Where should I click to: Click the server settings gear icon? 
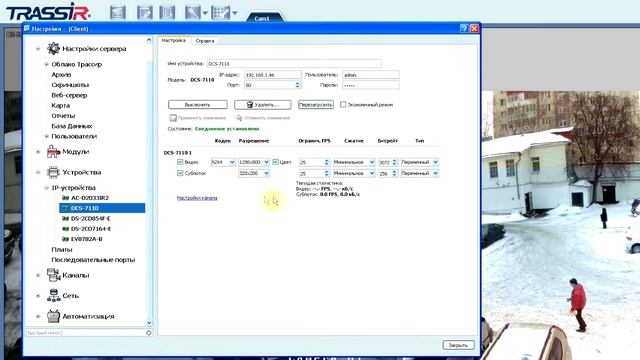pos(53,49)
